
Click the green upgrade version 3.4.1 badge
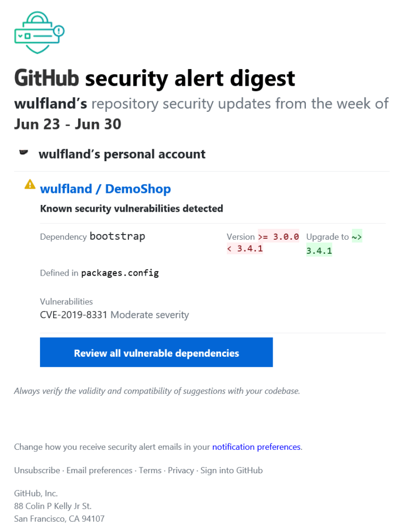coord(319,250)
